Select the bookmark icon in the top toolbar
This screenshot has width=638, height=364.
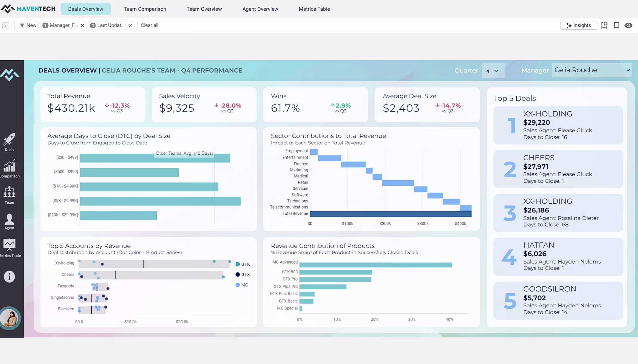pyautogui.click(x=616, y=25)
